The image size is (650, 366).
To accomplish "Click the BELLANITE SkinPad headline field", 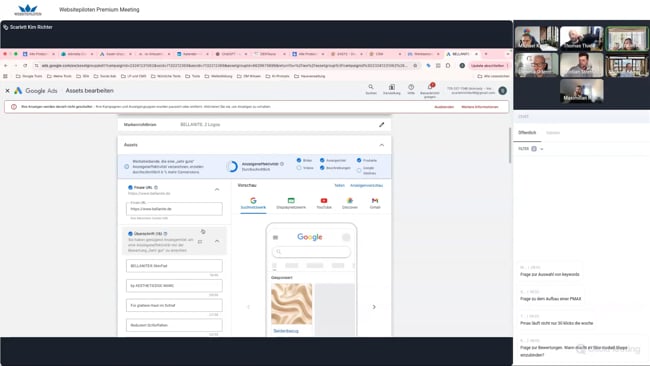I will (x=174, y=266).
